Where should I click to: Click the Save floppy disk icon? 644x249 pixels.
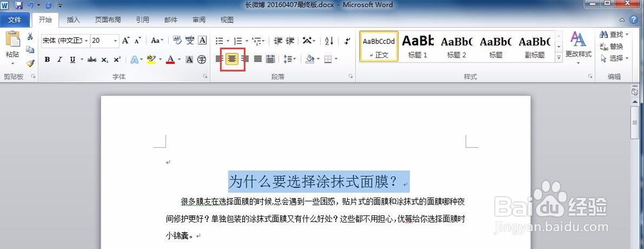click(x=19, y=5)
